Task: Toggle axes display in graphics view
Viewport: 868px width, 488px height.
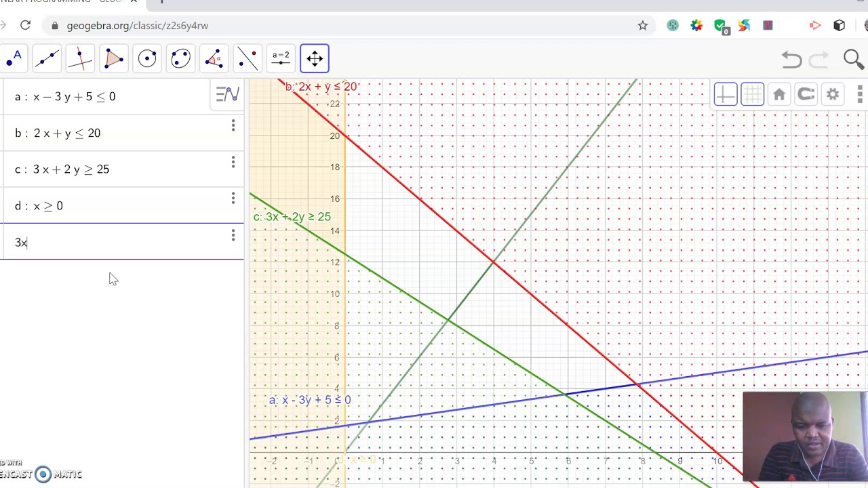Action: point(725,95)
